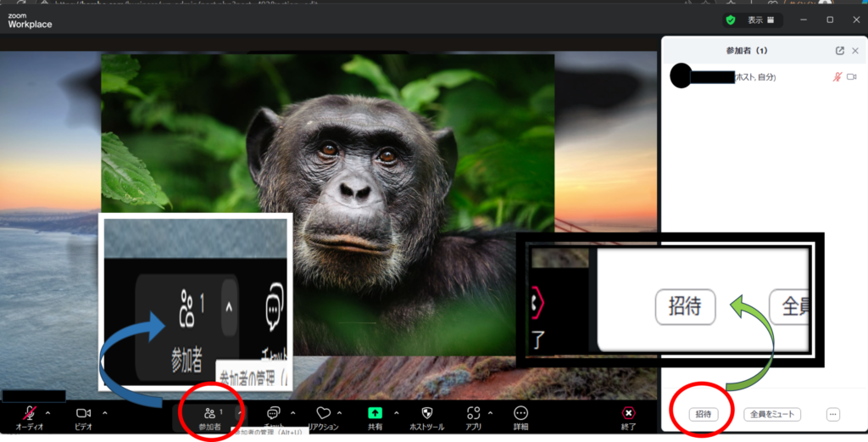Expand video options arrow next to ビデオ
Viewport: 868px width, 442px height.
(x=104, y=413)
